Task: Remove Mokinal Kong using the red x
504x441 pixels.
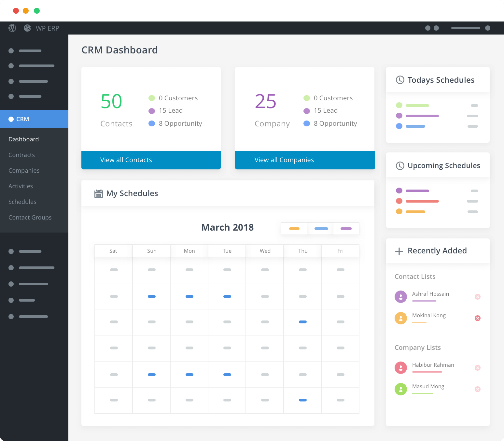Action: (x=478, y=318)
